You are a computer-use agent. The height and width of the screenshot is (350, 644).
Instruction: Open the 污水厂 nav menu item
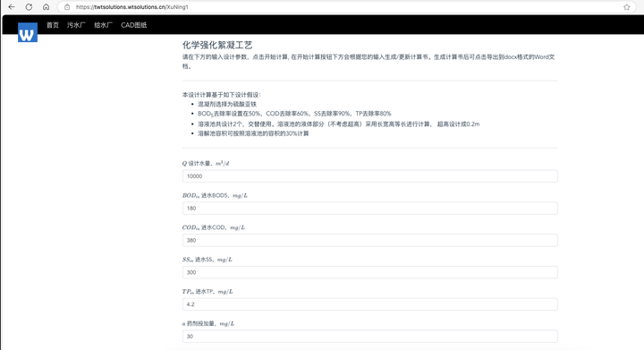[x=76, y=25]
